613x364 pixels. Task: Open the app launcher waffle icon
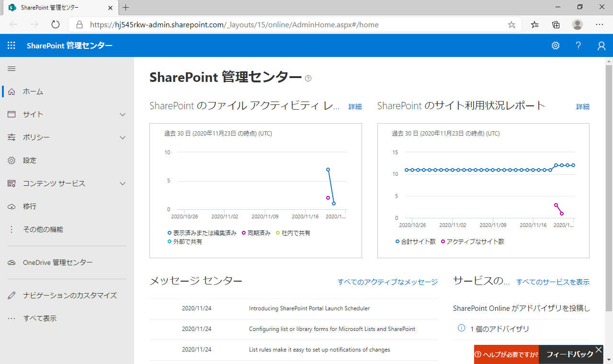point(11,45)
